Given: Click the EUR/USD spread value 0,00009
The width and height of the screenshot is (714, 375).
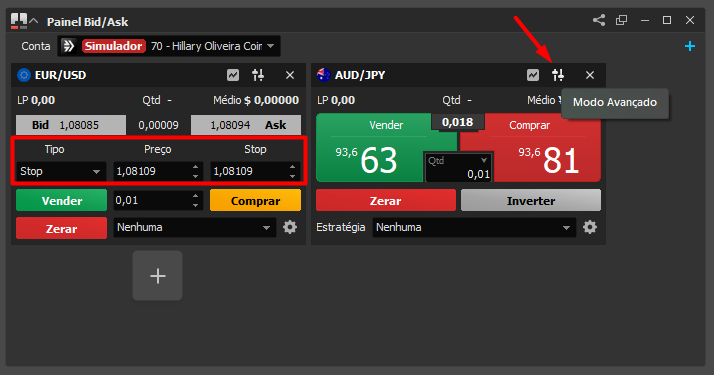Looking at the screenshot, I should point(158,125).
